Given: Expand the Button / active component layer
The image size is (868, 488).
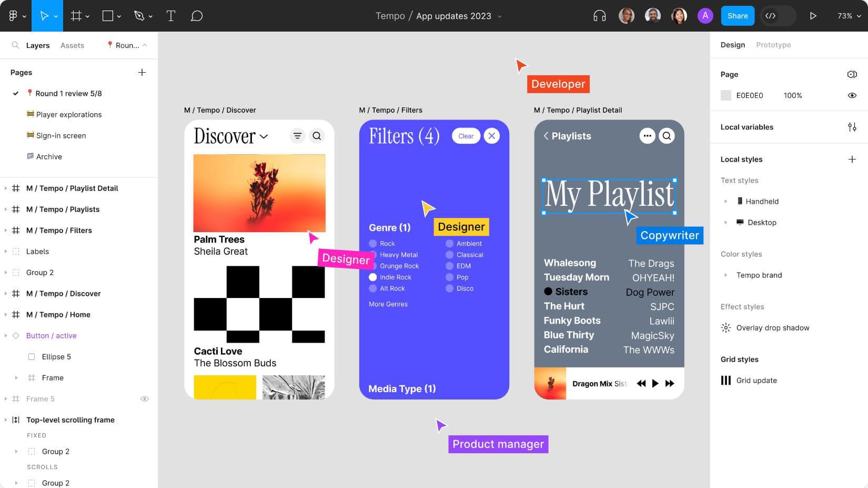Looking at the screenshot, I should 6,335.
